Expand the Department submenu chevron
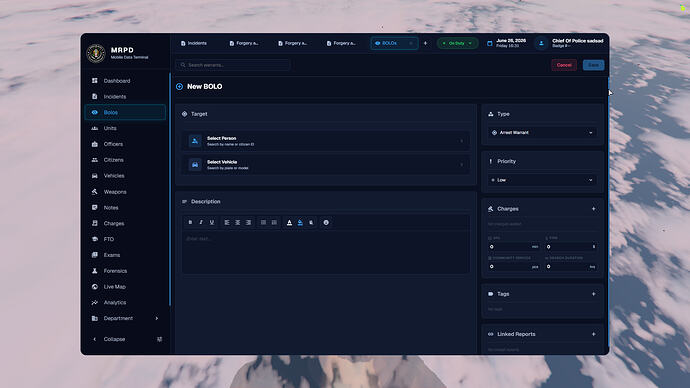The height and width of the screenshot is (388, 690). tap(157, 318)
